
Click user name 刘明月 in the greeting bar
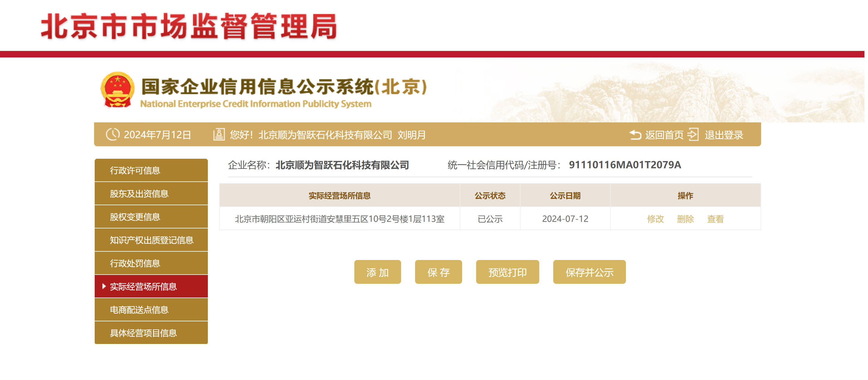coord(412,135)
